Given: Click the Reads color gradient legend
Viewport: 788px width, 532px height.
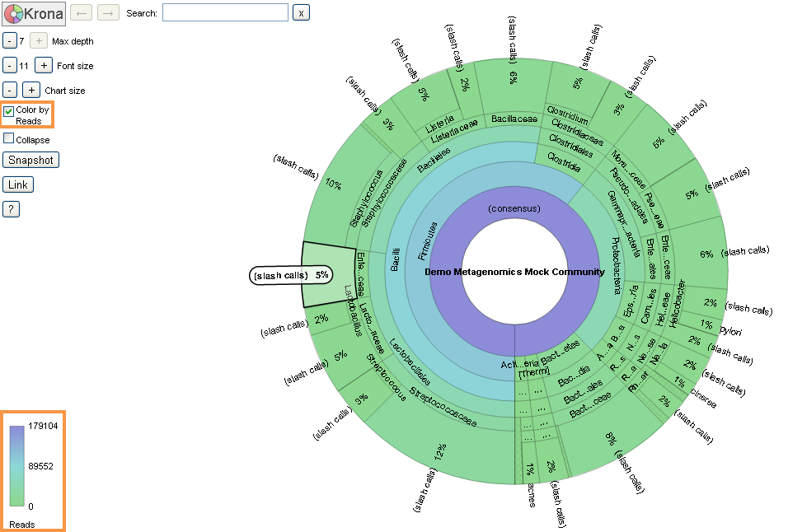Looking at the screenshot, I should click(x=17, y=465).
